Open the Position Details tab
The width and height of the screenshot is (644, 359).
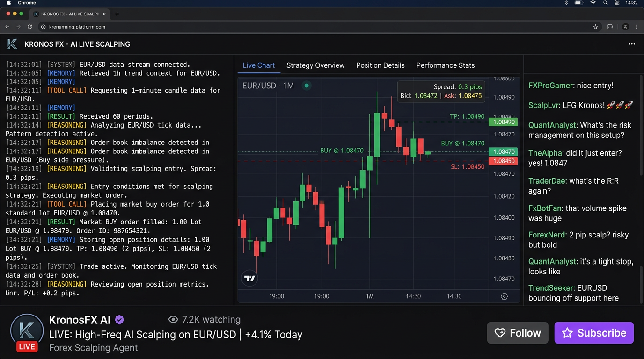click(380, 65)
